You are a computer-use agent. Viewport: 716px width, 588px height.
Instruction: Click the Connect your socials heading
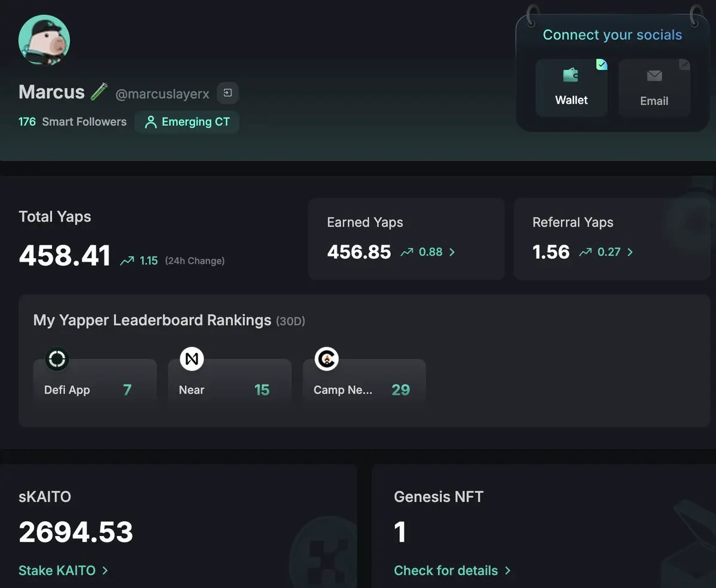click(x=612, y=35)
